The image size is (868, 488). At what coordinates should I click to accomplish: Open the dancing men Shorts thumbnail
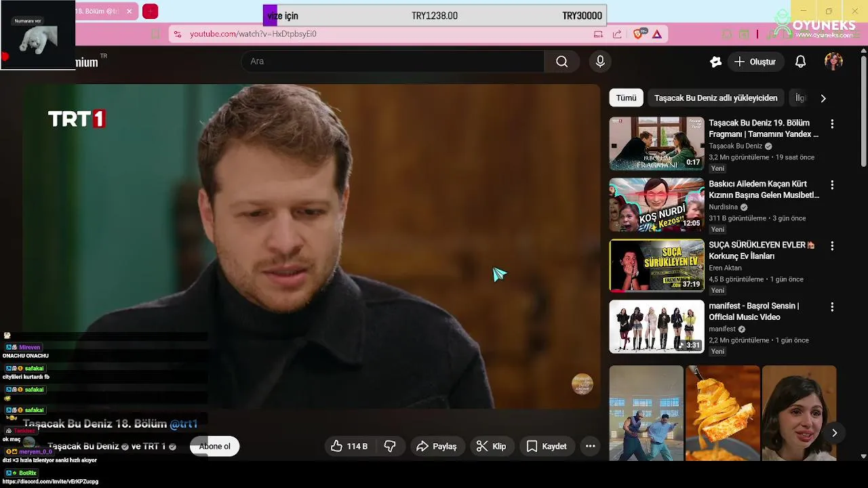point(646,413)
